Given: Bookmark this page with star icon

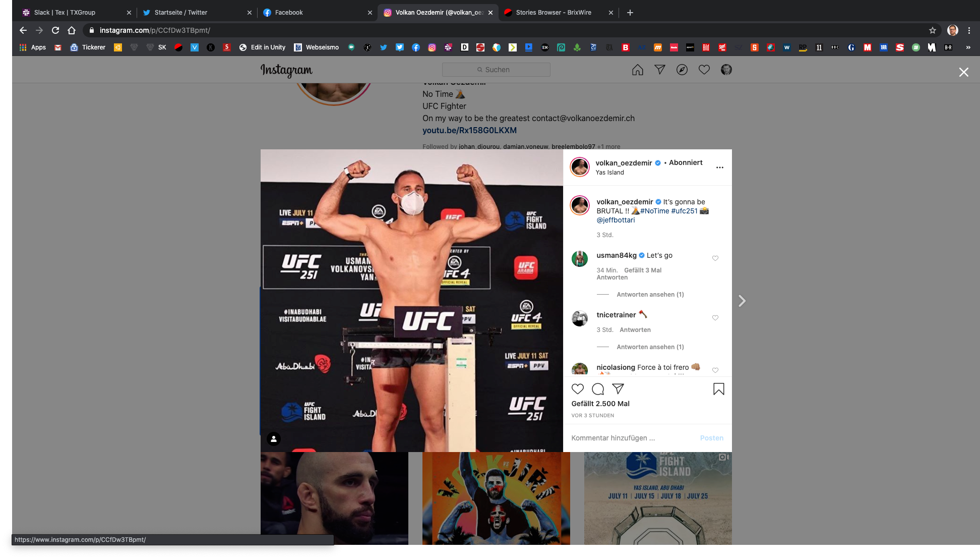Looking at the screenshot, I should coord(932,30).
